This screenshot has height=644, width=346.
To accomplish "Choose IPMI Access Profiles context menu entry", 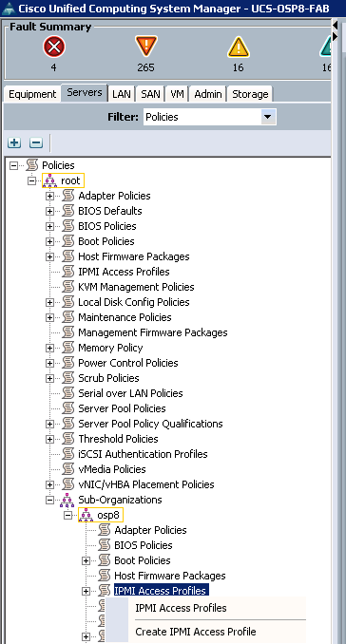I will [x=181, y=608].
